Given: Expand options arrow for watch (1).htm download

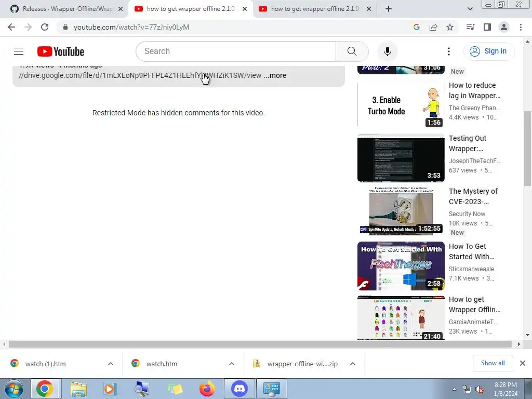Looking at the screenshot, I should [111, 364].
